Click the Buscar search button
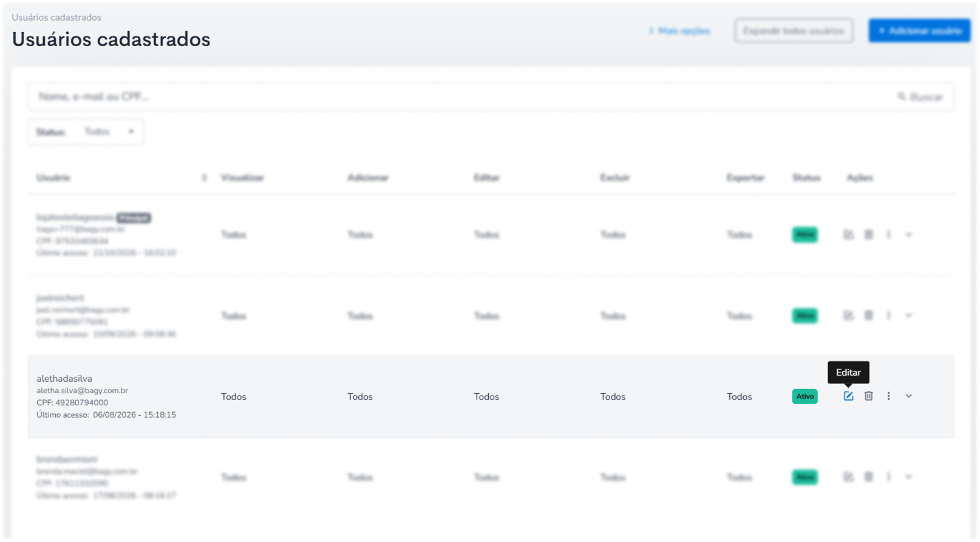 tap(920, 97)
